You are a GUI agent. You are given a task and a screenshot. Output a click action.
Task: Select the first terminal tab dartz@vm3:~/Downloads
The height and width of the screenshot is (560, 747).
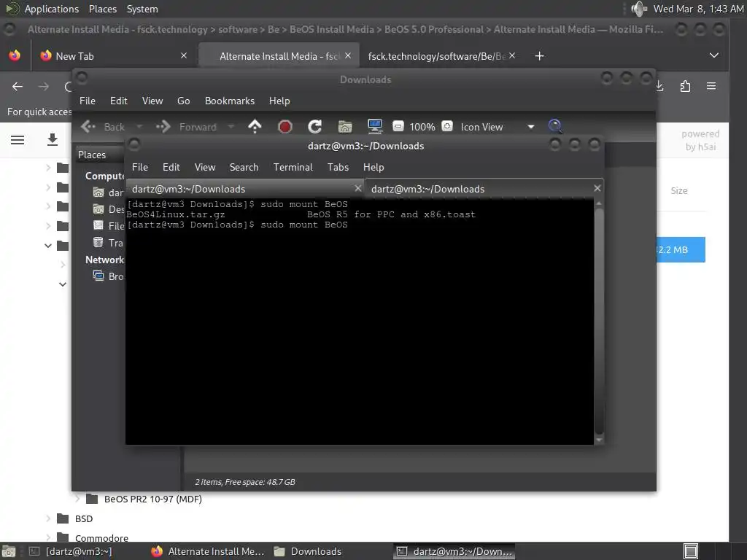tap(244, 189)
